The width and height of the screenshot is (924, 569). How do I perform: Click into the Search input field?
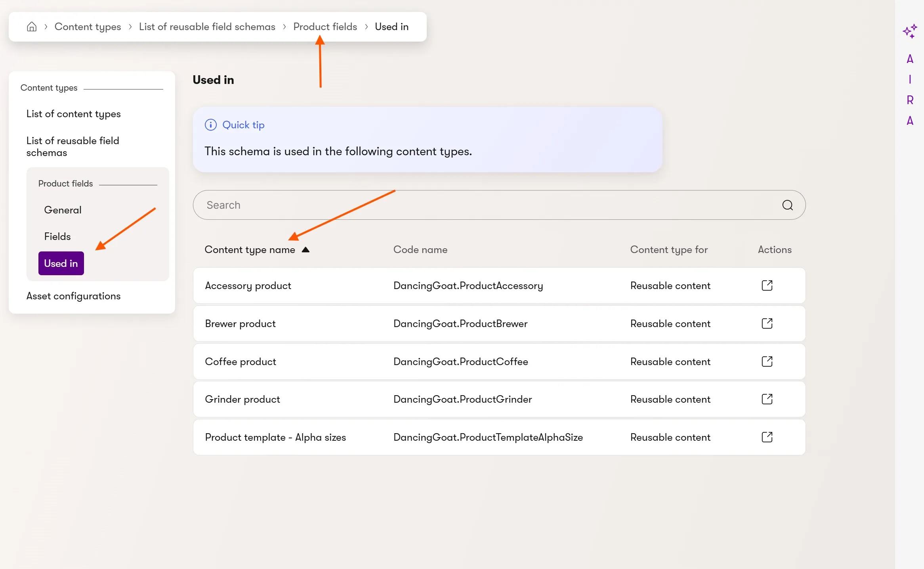(x=475, y=205)
